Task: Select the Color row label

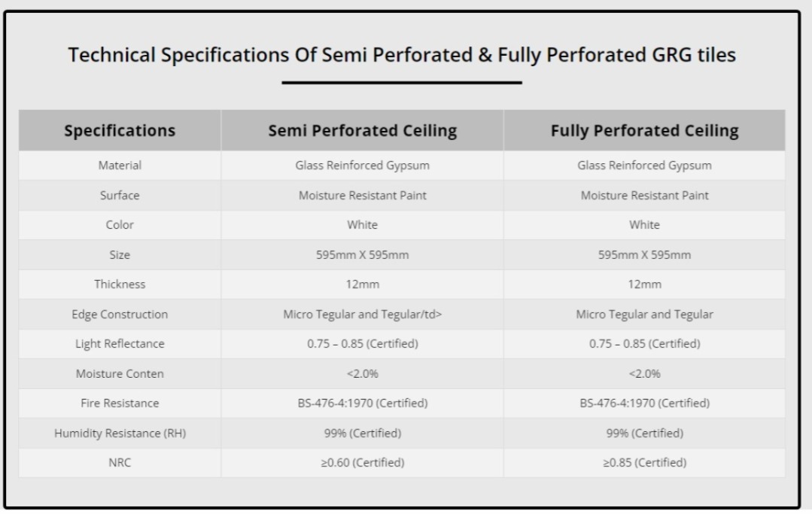Action: point(120,225)
